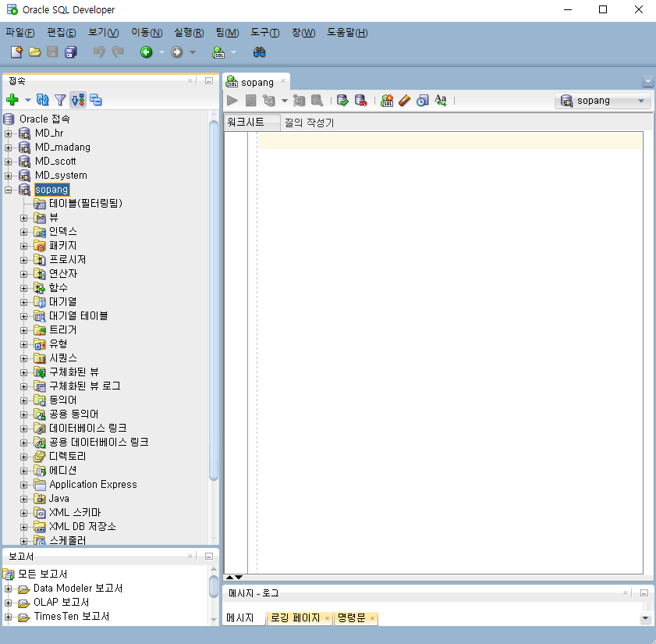Click Explain Plan icon
Screen dimensions: 656x644
coord(268,101)
